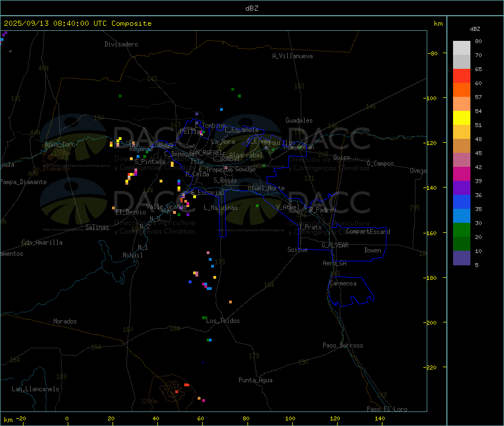This screenshot has width=504, height=426.
Task: Click the dBZ title at the top
Action: pyautogui.click(x=251, y=8)
